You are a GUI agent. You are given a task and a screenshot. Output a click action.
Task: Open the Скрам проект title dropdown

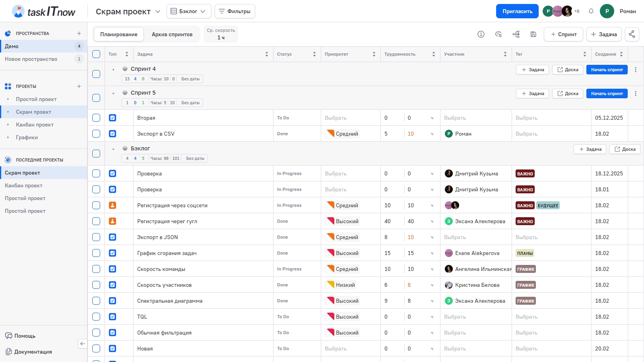click(158, 12)
